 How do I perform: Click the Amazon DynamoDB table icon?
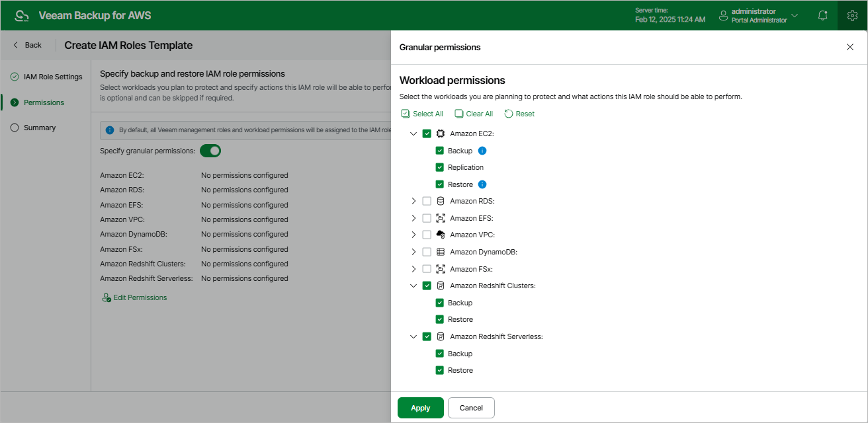click(441, 252)
